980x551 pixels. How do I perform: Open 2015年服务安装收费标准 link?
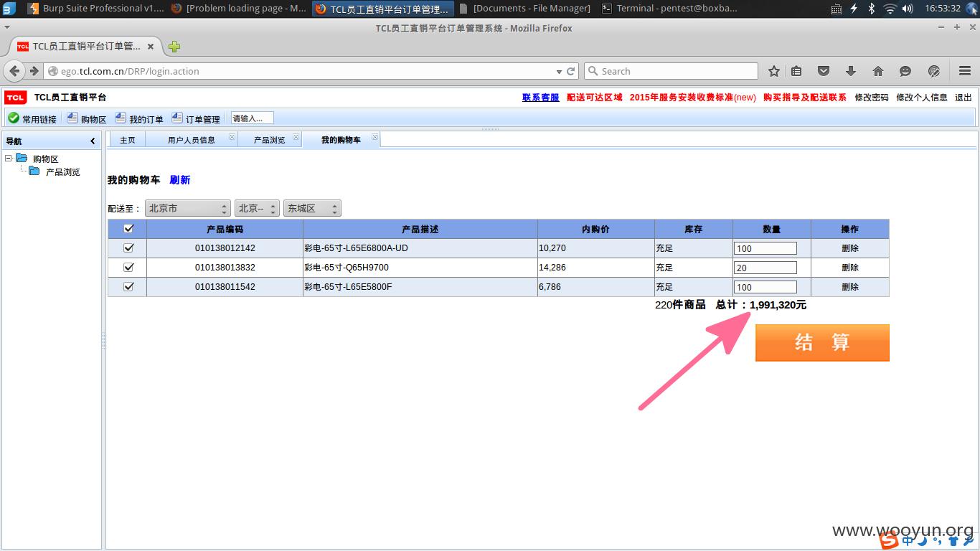693,98
